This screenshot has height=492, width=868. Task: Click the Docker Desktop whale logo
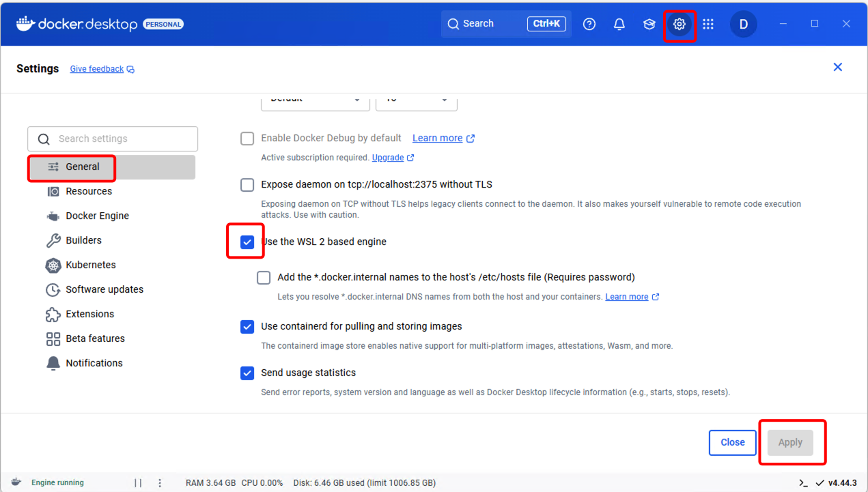[x=25, y=24]
